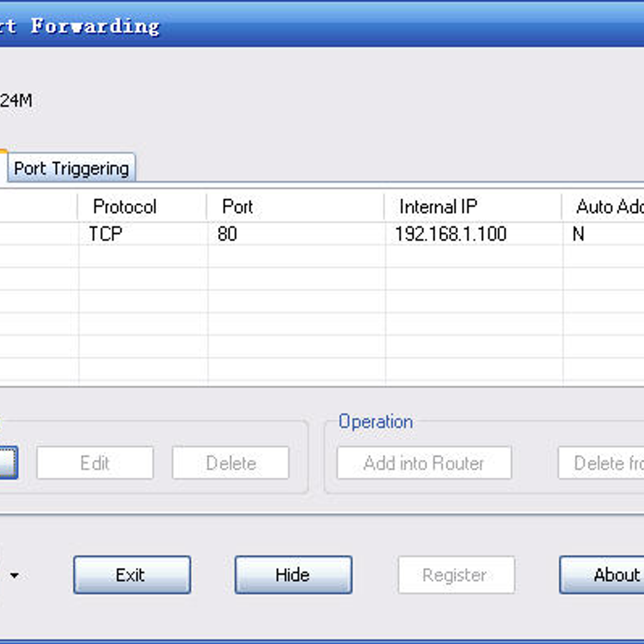Screen dimensions: 644x644
Task: Exit the application using the Exit button
Action: (x=132, y=575)
